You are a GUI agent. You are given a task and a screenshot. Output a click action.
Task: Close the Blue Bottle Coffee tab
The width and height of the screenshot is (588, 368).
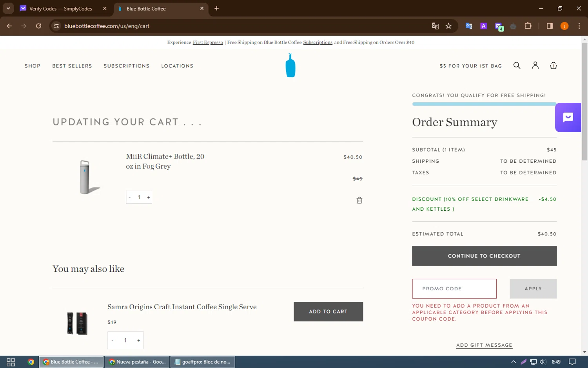(x=202, y=8)
